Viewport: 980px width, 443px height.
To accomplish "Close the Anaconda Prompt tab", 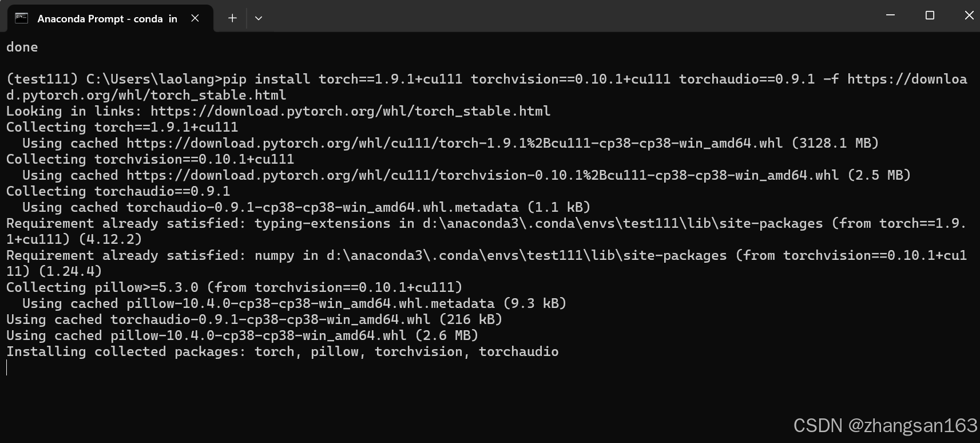I will tap(195, 18).
